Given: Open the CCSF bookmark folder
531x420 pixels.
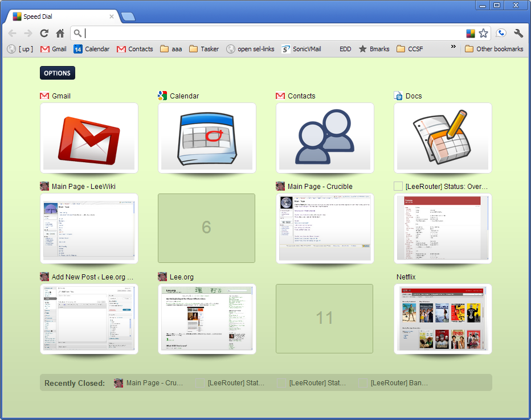Looking at the screenshot, I should (x=410, y=49).
